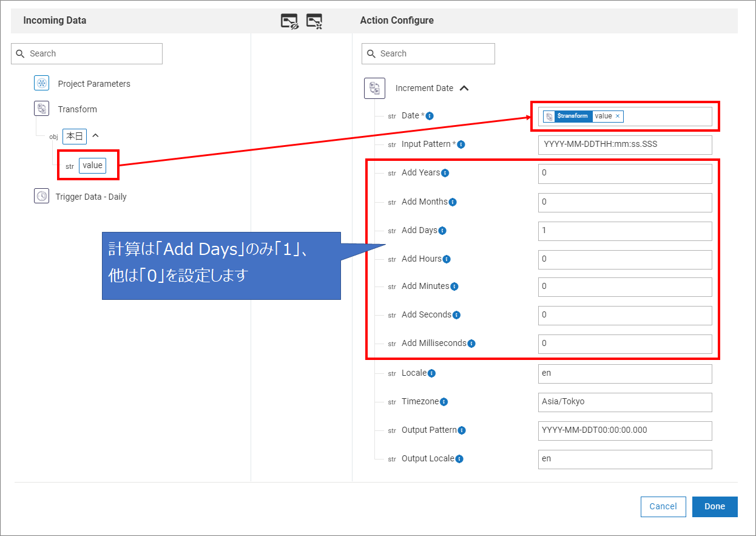
Task: Click info icon next to Add Days
Action: (x=442, y=231)
